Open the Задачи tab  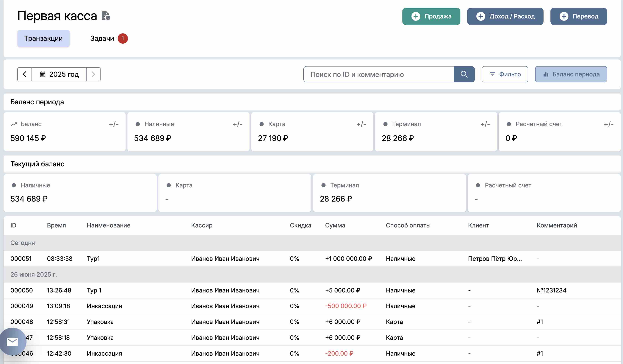click(102, 39)
